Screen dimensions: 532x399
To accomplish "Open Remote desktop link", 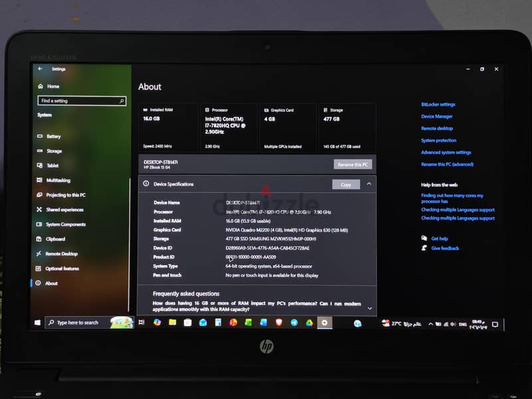I will coord(437,128).
